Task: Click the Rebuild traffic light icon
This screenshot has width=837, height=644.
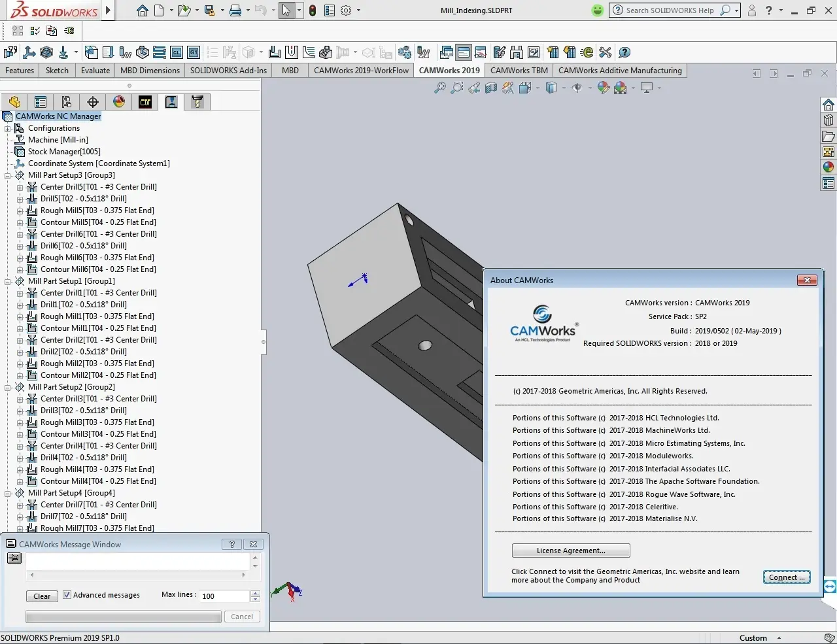Action: pyautogui.click(x=313, y=10)
